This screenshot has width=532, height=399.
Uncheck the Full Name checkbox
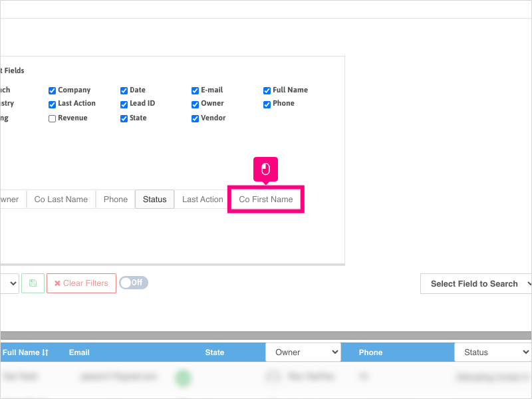tap(267, 90)
